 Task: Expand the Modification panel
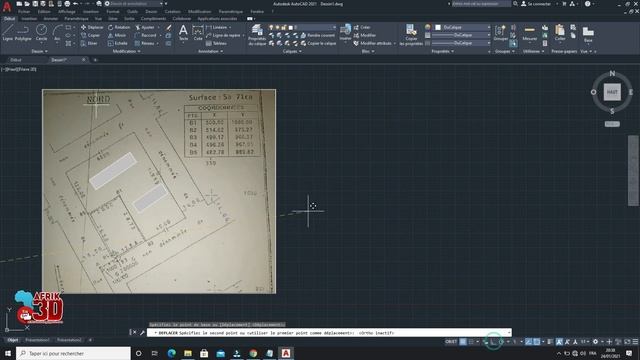(x=127, y=51)
